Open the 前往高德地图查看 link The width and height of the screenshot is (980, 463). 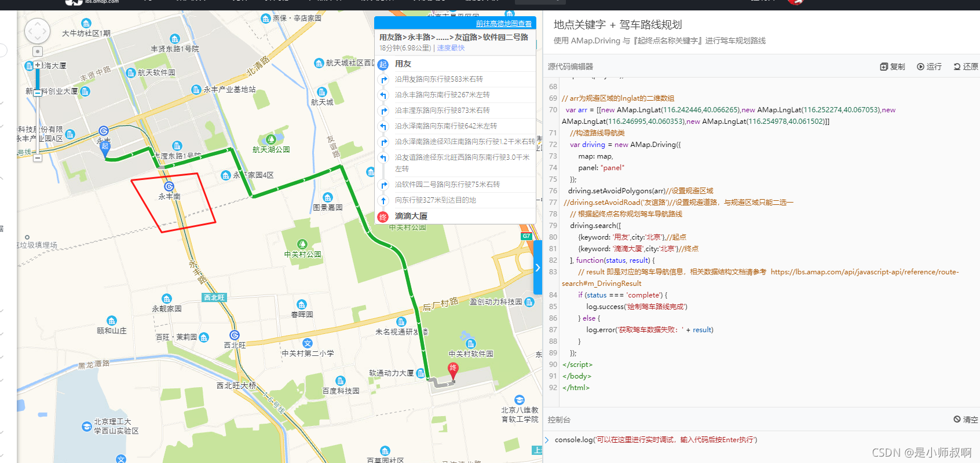[x=504, y=24]
